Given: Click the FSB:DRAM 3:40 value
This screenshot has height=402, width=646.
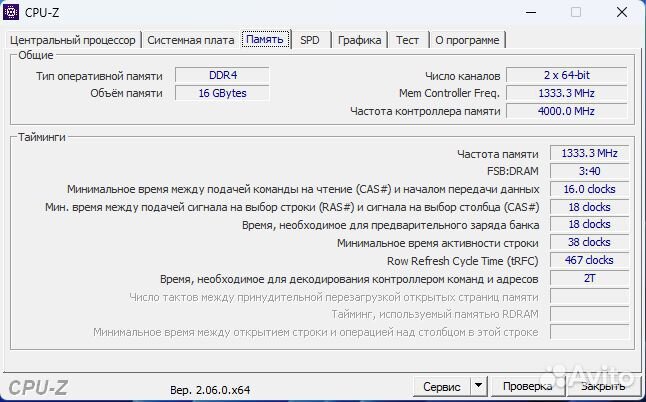Looking at the screenshot, I should (x=590, y=171).
